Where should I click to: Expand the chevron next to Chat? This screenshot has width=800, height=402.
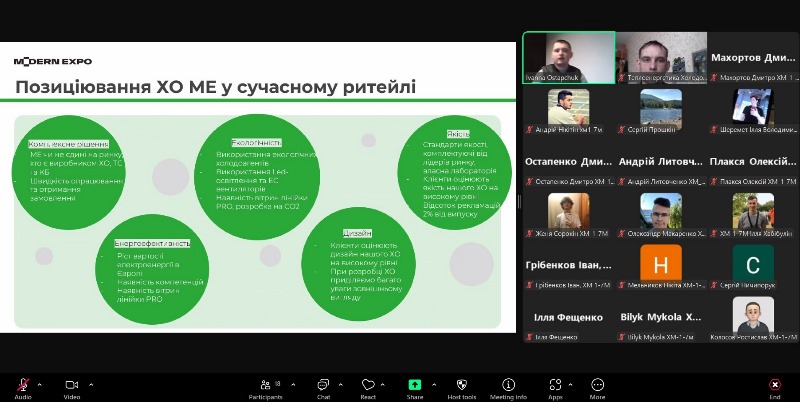[x=340, y=385]
